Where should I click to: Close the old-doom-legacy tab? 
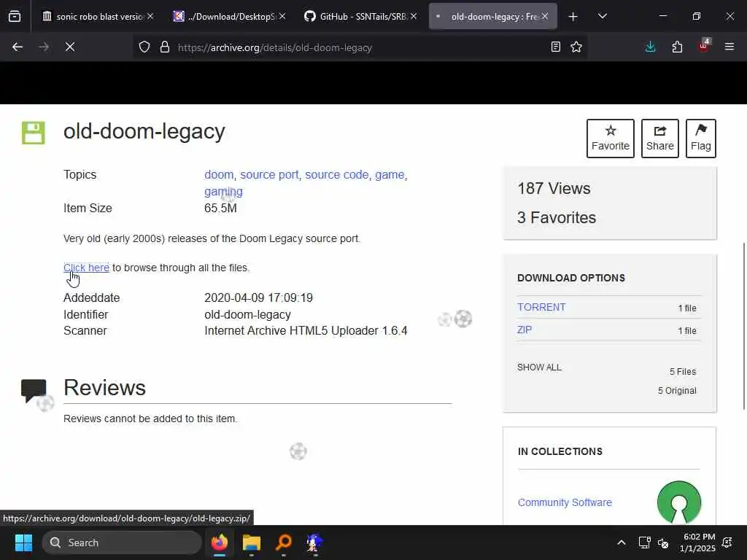(x=545, y=16)
